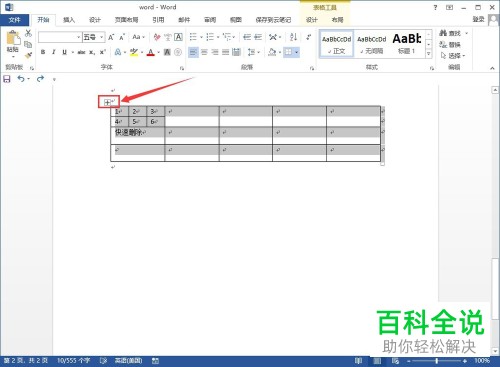500x367 pixels.
Task: Click 替换 Replace button
Action: point(450,44)
